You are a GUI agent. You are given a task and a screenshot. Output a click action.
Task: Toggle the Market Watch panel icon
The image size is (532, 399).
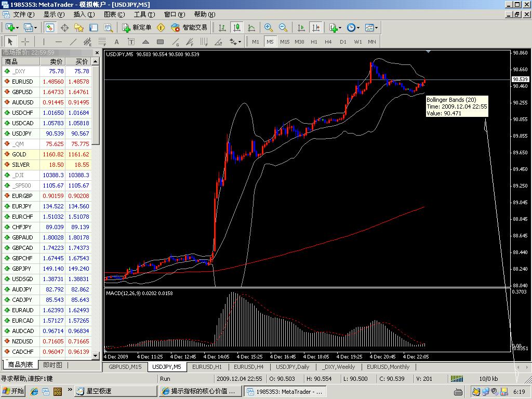pos(50,28)
